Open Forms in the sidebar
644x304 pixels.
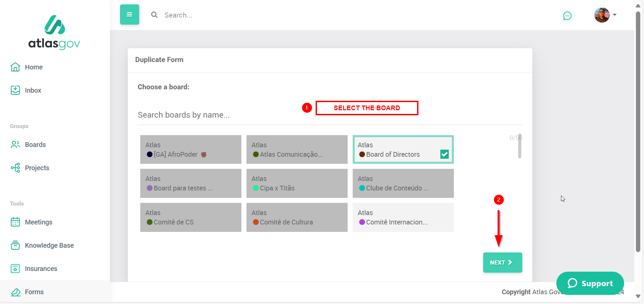[34, 292]
